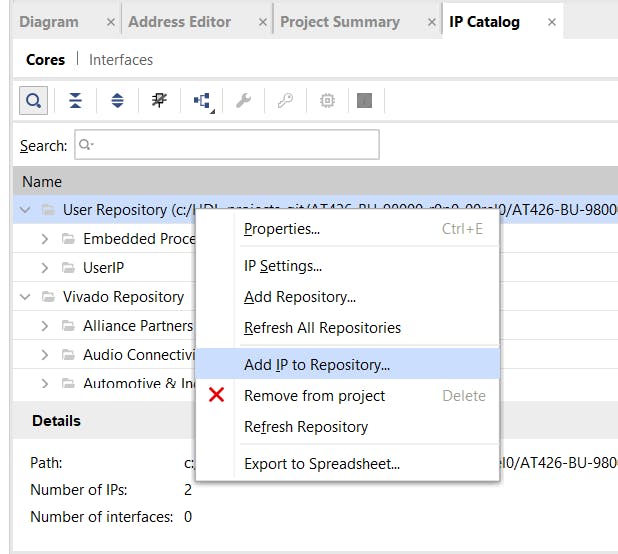The image size is (618, 554).
Task: Click the User Repository folder icon
Action: coord(48,210)
